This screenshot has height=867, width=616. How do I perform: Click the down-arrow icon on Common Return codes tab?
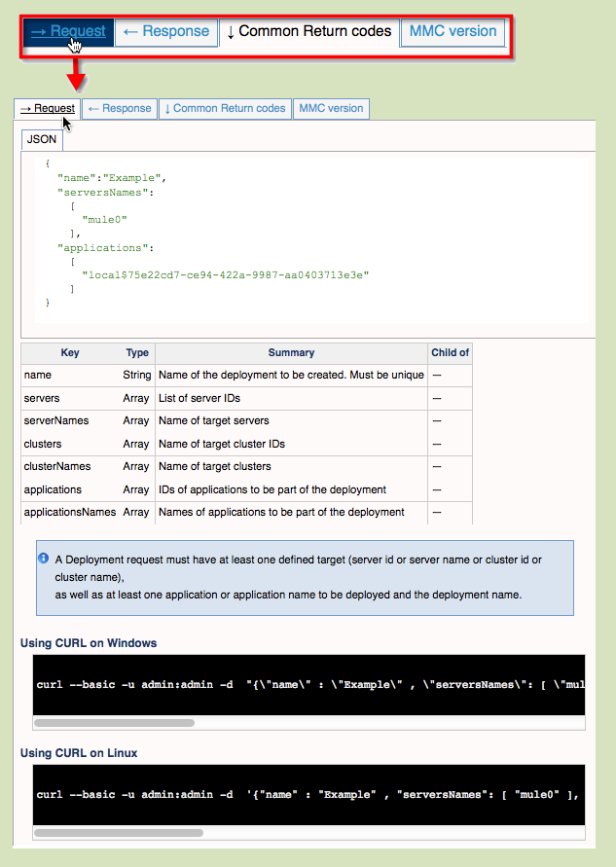[x=233, y=31]
